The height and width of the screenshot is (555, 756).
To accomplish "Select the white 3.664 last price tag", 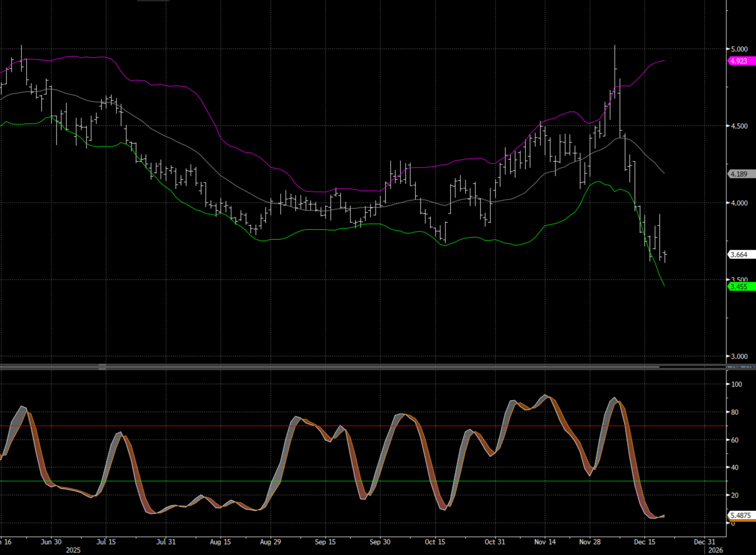I will [740, 255].
